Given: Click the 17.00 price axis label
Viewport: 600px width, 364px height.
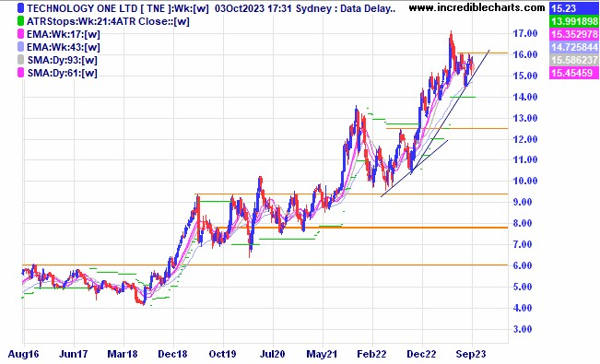Looking at the screenshot, I should point(525,34).
